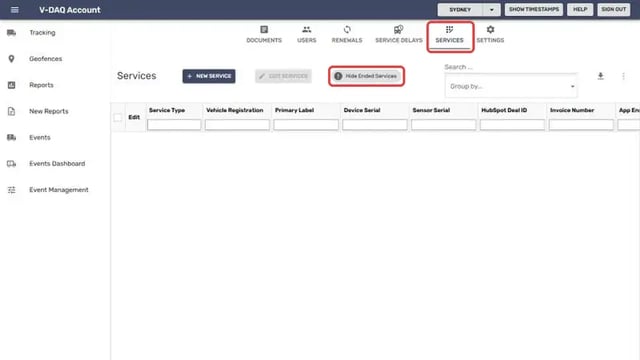Click the Sign Out button
Image resolution: width=640 pixels, height=360 pixels.
613,9
